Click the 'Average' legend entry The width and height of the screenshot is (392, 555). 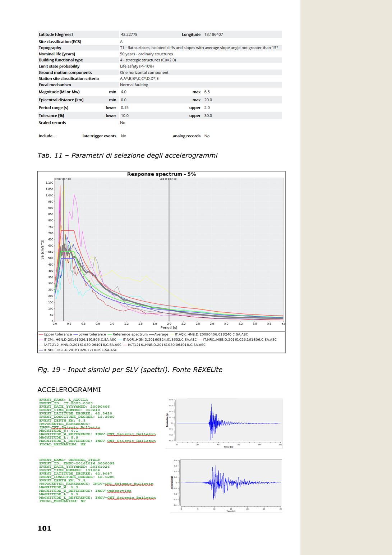point(158,335)
